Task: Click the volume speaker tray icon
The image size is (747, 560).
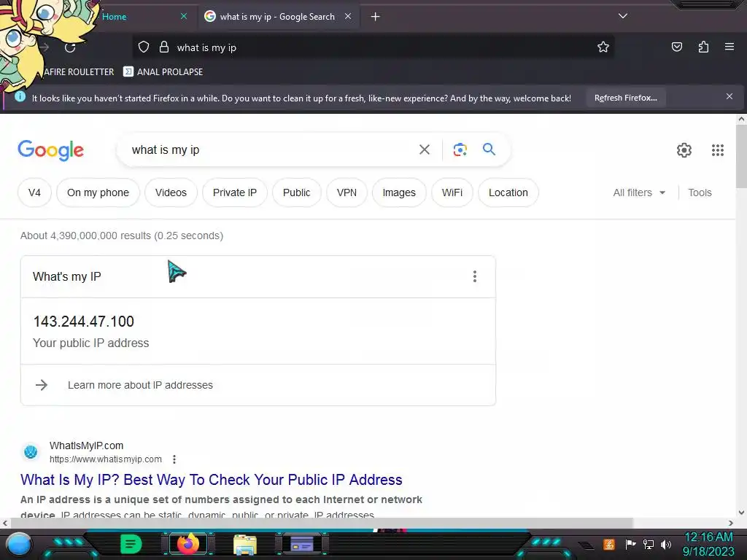Action: coord(665,544)
